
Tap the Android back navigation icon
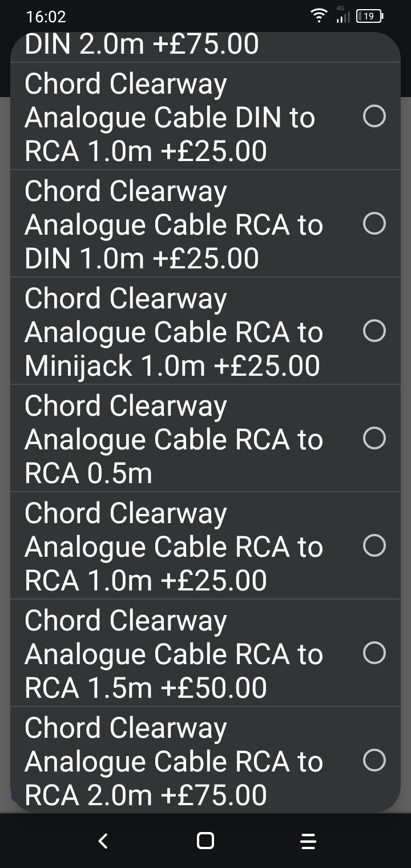point(103,841)
